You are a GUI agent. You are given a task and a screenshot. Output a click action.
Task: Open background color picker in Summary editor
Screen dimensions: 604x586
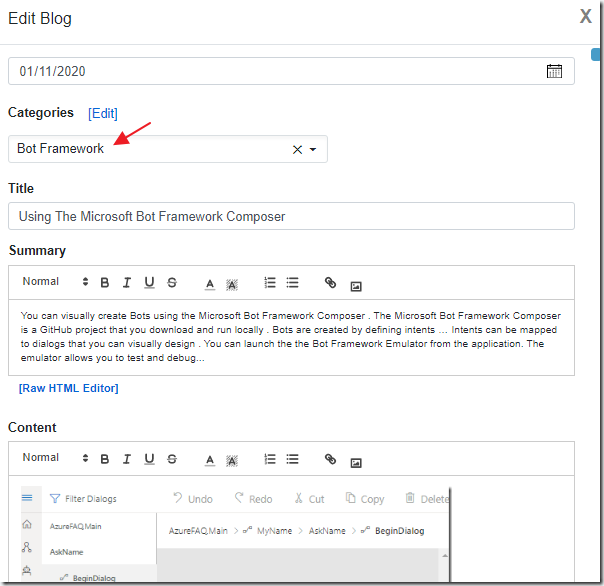point(232,285)
